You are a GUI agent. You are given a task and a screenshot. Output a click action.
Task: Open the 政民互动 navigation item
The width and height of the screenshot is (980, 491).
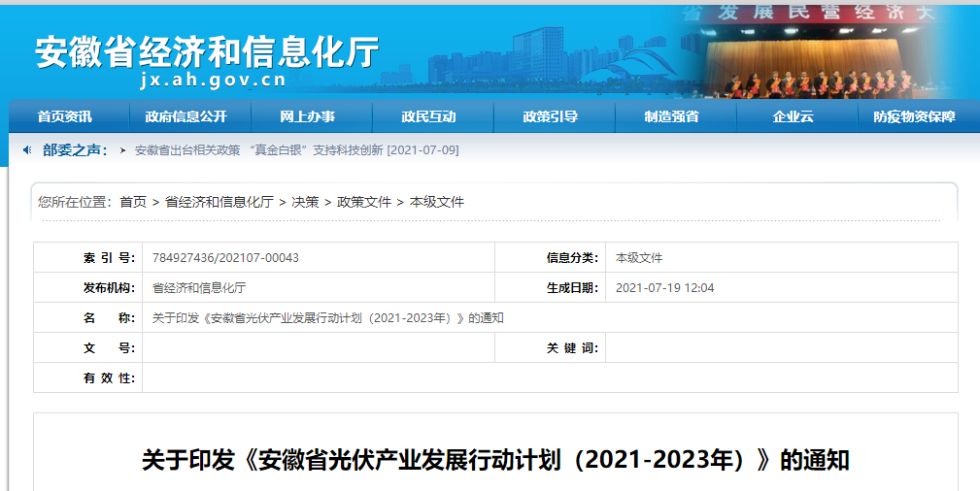coord(428,116)
